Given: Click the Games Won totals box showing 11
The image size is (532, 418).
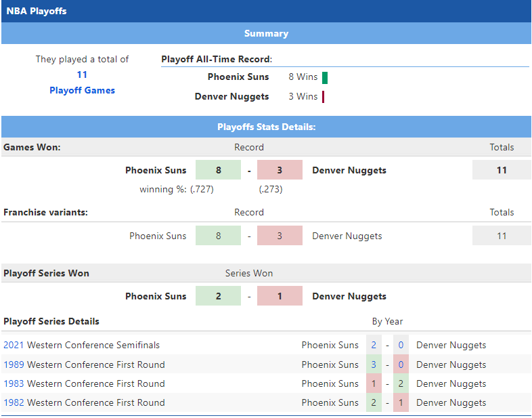Looking at the screenshot, I should [502, 170].
